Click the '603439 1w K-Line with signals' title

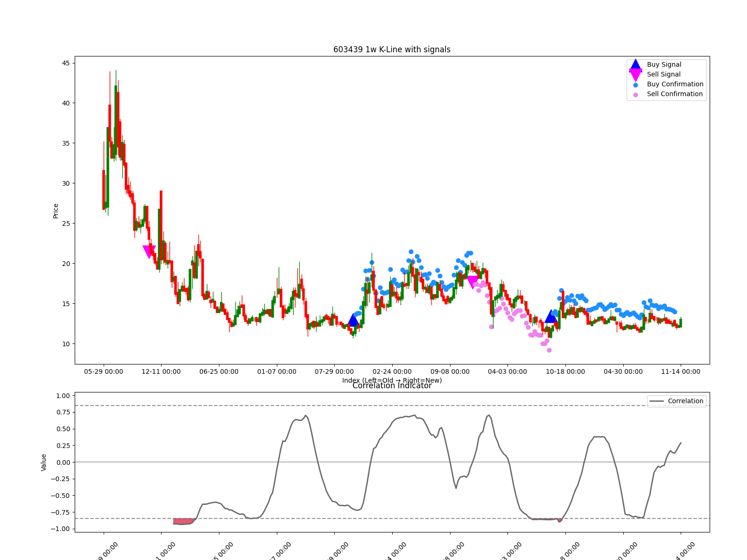(x=392, y=49)
